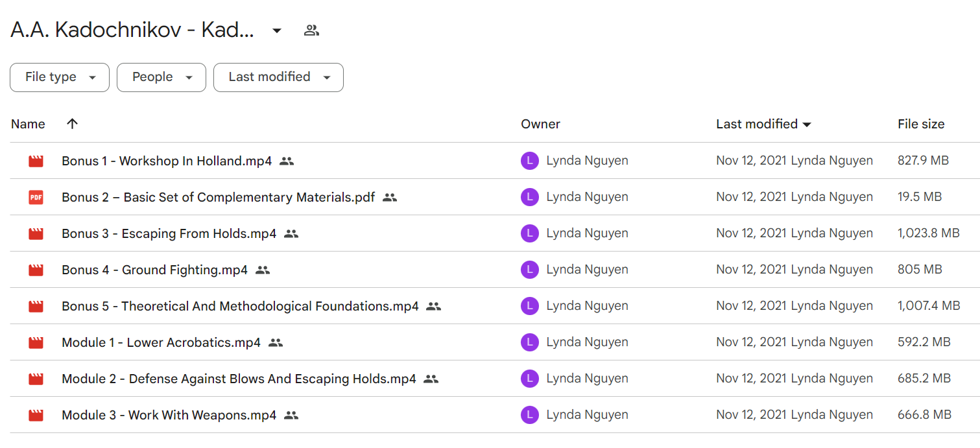The image size is (980, 448).
Task: Click shared icon next to Module 1 filename
Action: click(x=276, y=343)
